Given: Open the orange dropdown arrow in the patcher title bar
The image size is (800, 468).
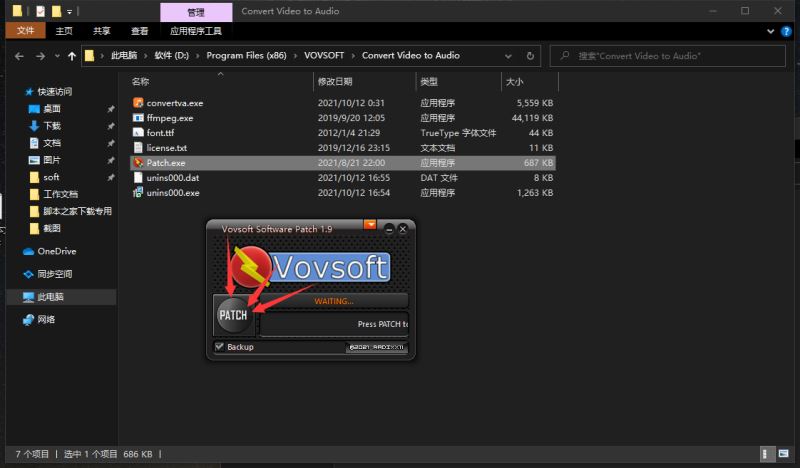Looking at the screenshot, I should click(x=370, y=225).
